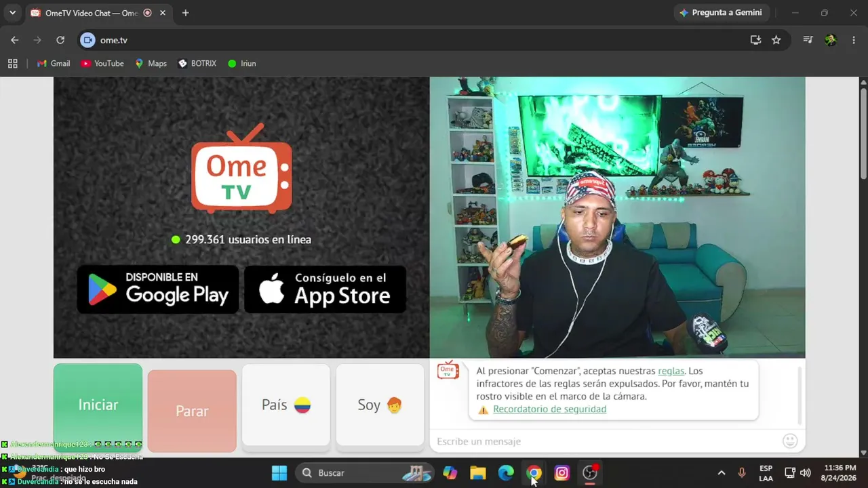Open the Iriun bookmark

tap(242, 64)
